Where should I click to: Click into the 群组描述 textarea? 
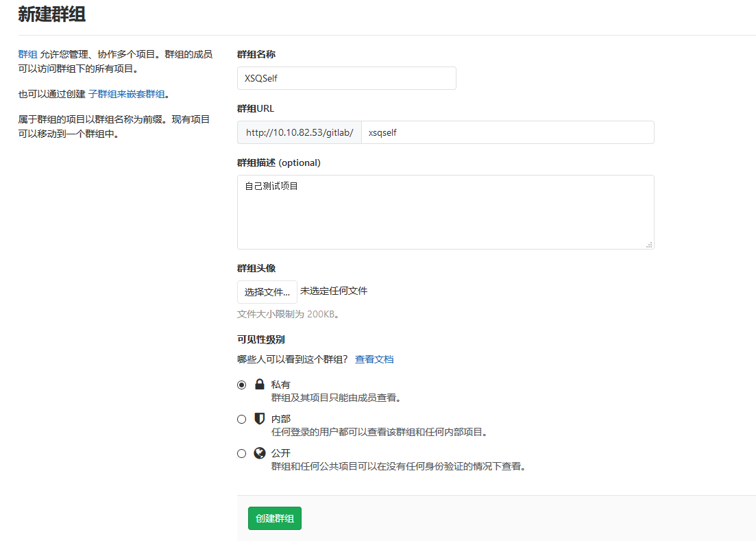pos(446,212)
